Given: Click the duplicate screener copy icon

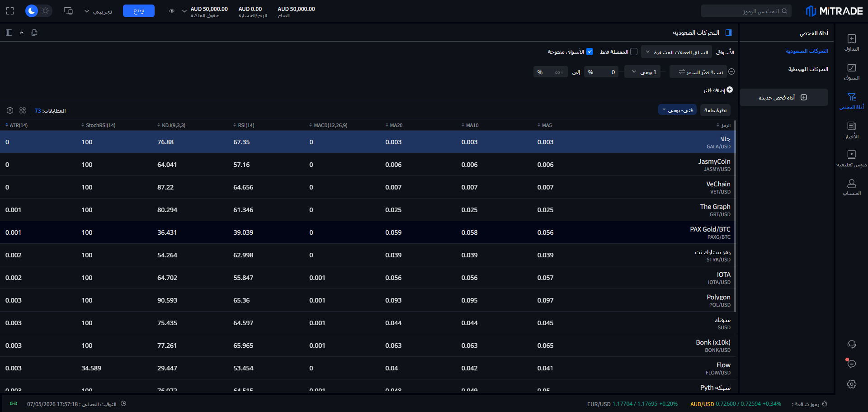Looking at the screenshot, I should click(34, 33).
